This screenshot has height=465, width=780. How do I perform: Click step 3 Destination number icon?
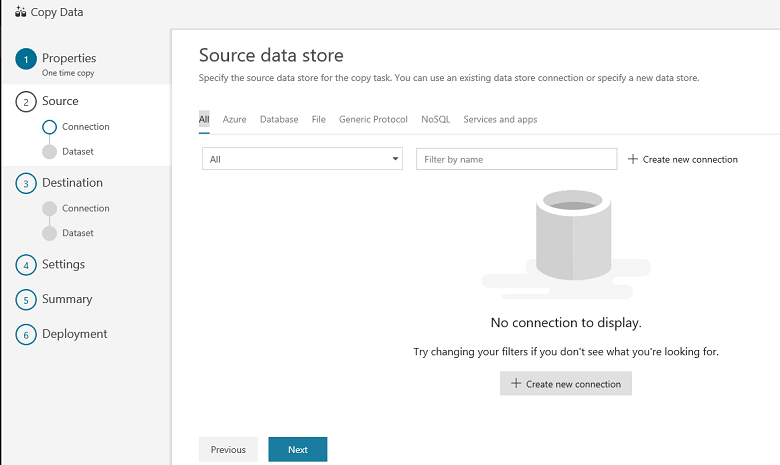click(25, 184)
